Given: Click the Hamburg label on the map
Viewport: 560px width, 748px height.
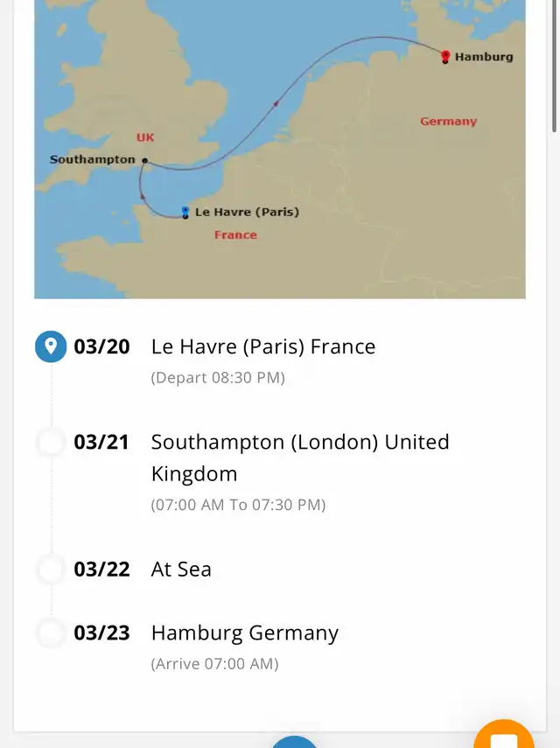Looking at the screenshot, I should point(484,57).
